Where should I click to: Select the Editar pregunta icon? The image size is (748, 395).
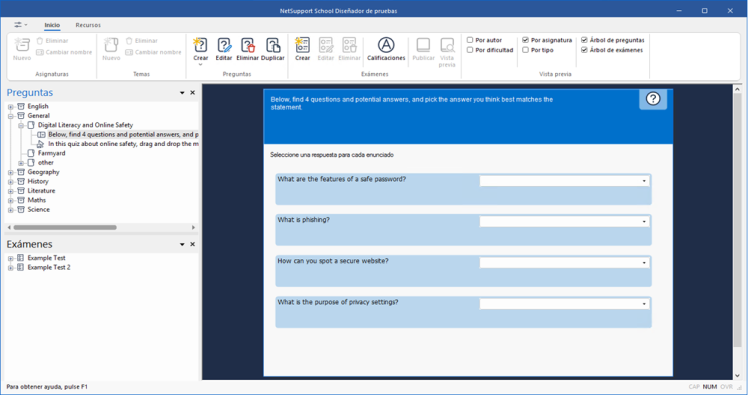coord(224,49)
